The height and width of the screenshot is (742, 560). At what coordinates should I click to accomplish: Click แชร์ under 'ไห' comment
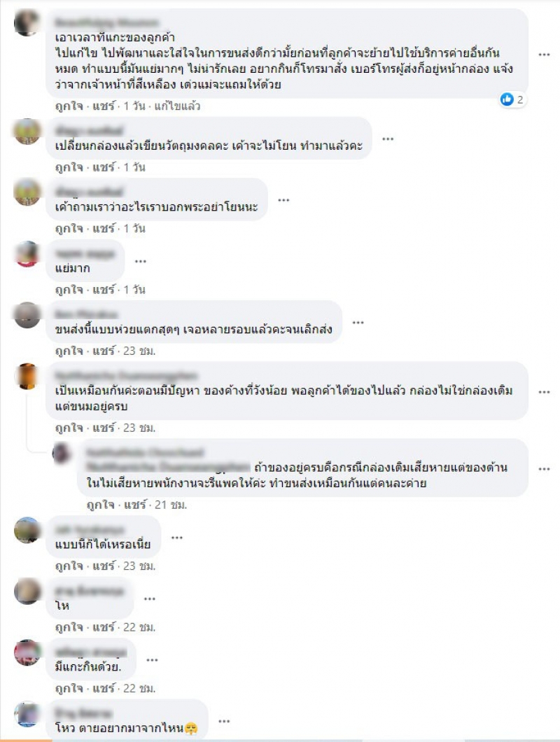104,627
